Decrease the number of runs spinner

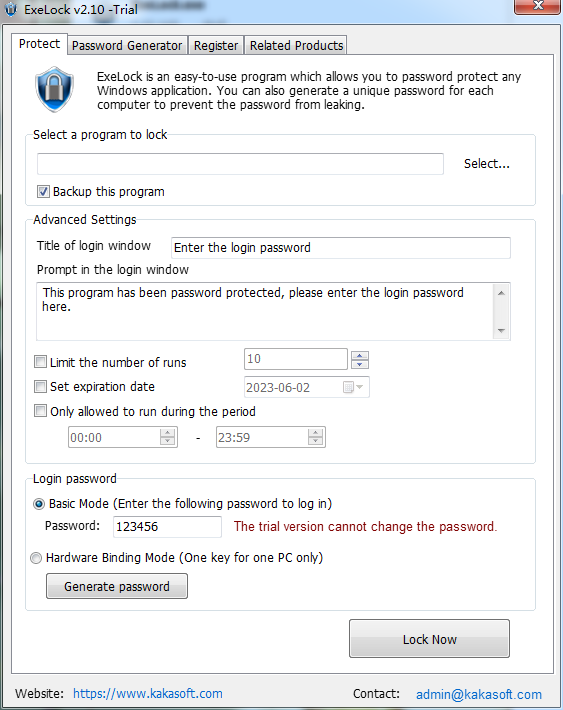coord(360,365)
